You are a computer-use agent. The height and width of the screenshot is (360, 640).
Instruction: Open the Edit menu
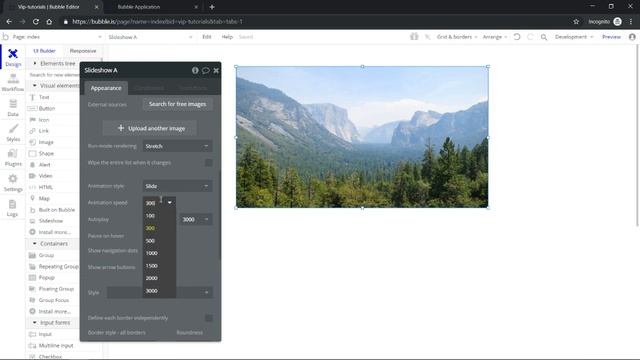click(x=207, y=37)
